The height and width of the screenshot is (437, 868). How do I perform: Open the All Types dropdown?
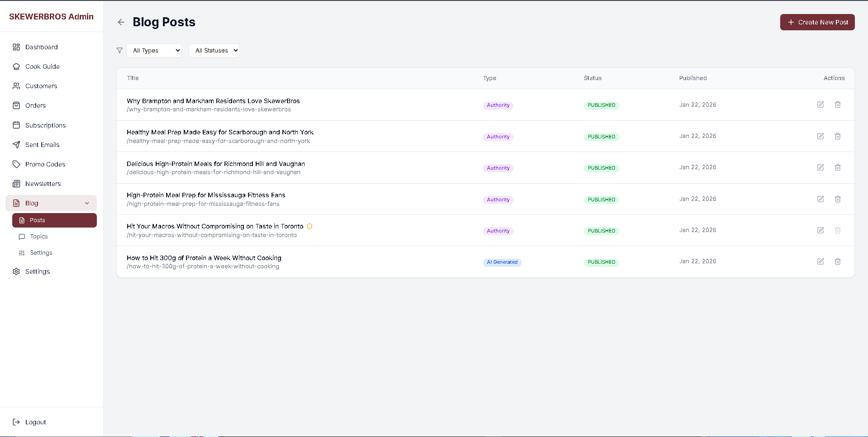(154, 51)
